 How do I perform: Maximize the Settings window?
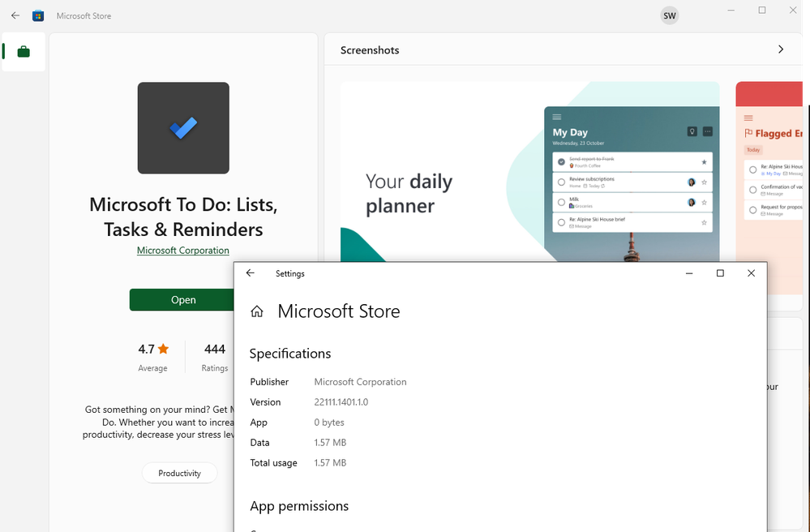pyautogui.click(x=720, y=273)
